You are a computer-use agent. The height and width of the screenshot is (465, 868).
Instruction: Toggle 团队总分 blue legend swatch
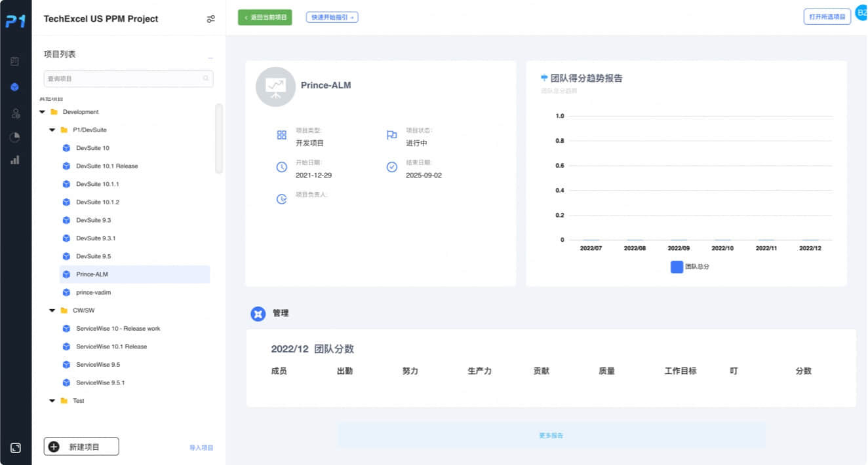(x=677, y=267)
